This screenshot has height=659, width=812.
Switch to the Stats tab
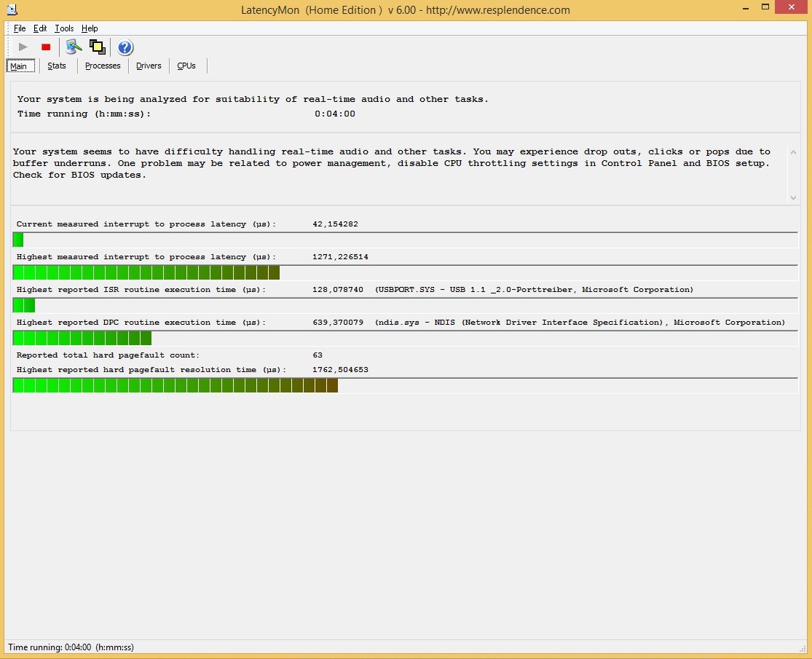(x=57, y=66)
